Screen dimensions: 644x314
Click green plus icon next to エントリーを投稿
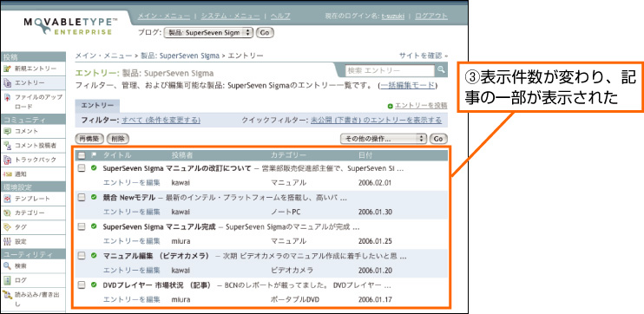(x=391, y=107)
